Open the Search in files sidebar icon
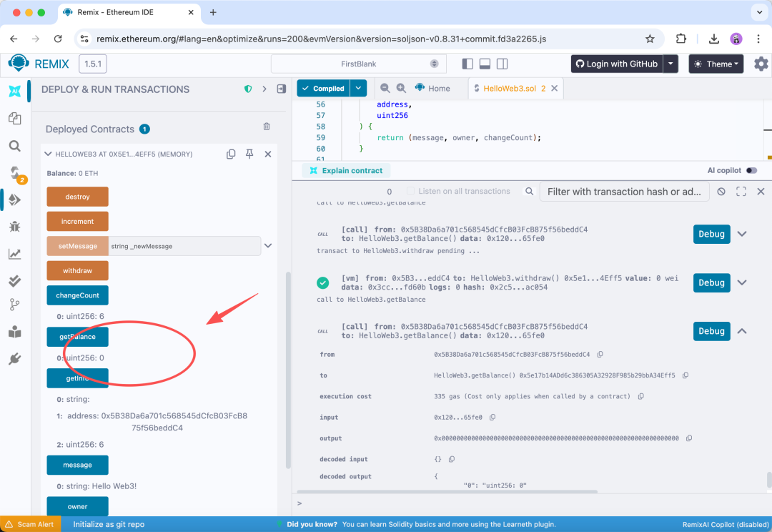Viewport: 772px width, 532px height. (15, 146)
